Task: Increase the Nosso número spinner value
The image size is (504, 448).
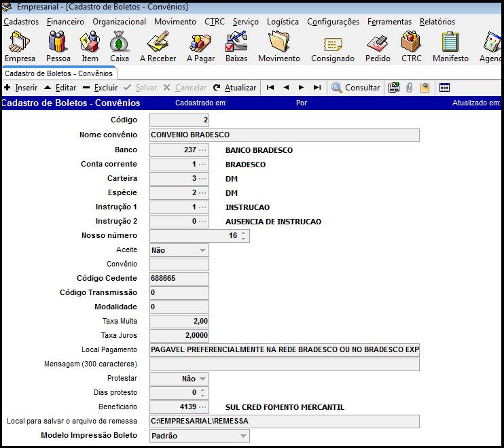Action: click(x=244, y=233)
